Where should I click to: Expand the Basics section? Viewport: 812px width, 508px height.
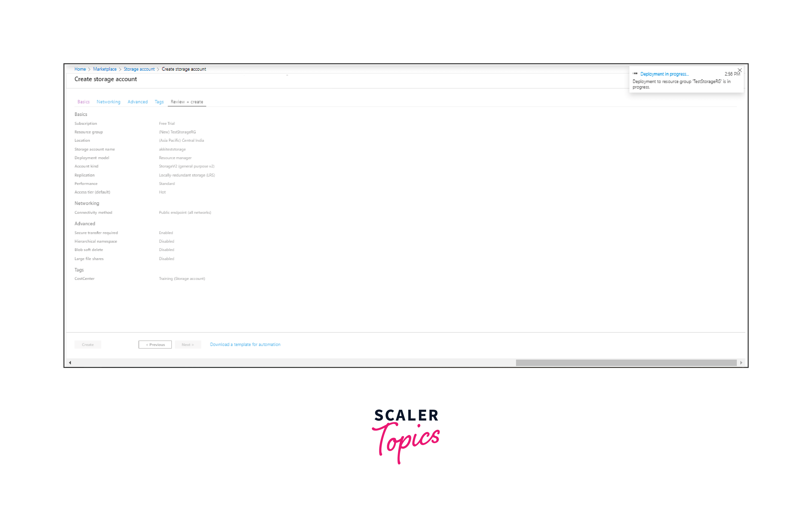coord(80,114)
